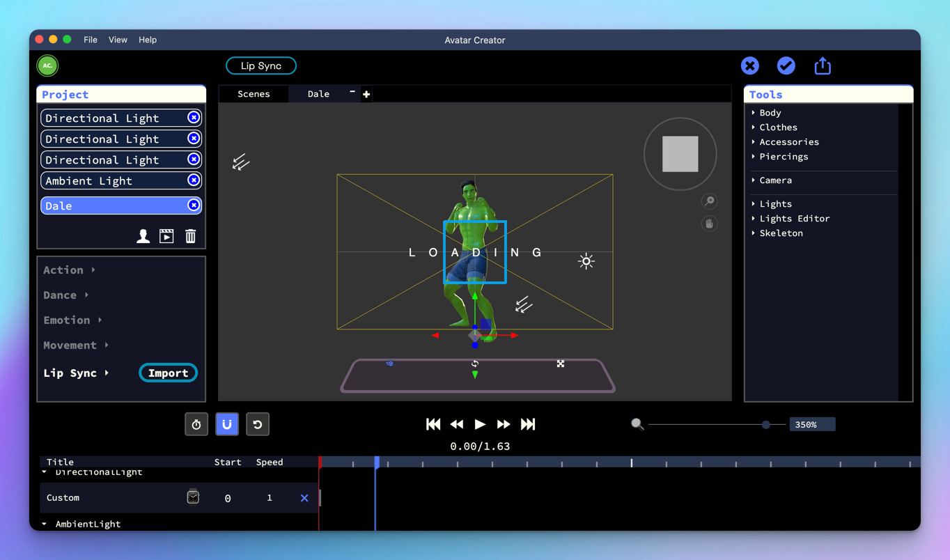
Task: Click the timeline zoom magnifier icon
Action: (x=637, y=424)
